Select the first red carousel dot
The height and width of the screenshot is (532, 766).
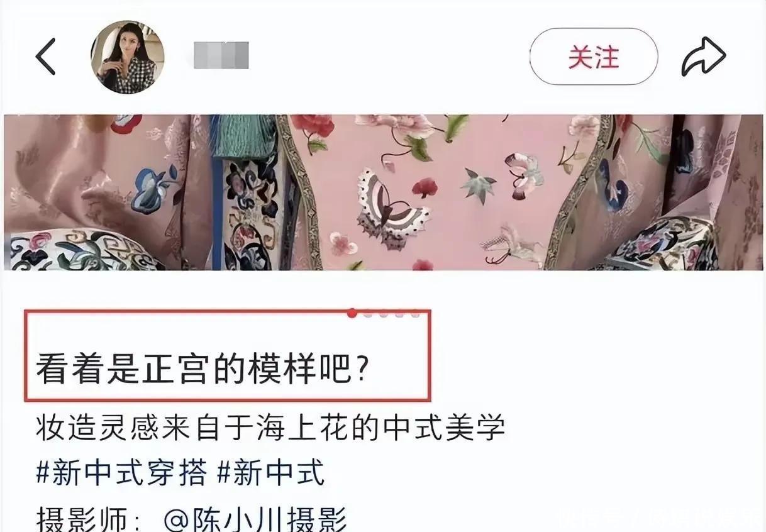point(352,313)
